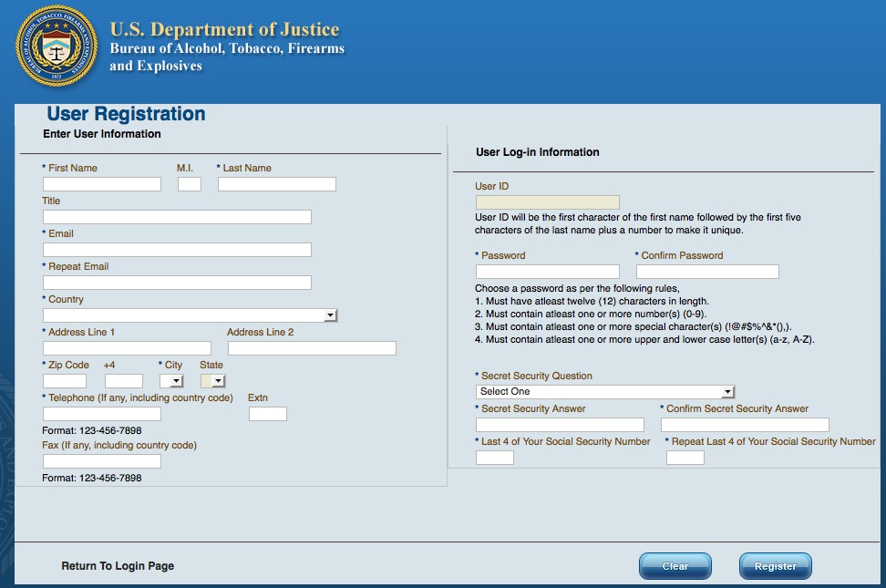The image size is (886, 588).
Task: Focus the First Name input field
Action: click(102, 184)
